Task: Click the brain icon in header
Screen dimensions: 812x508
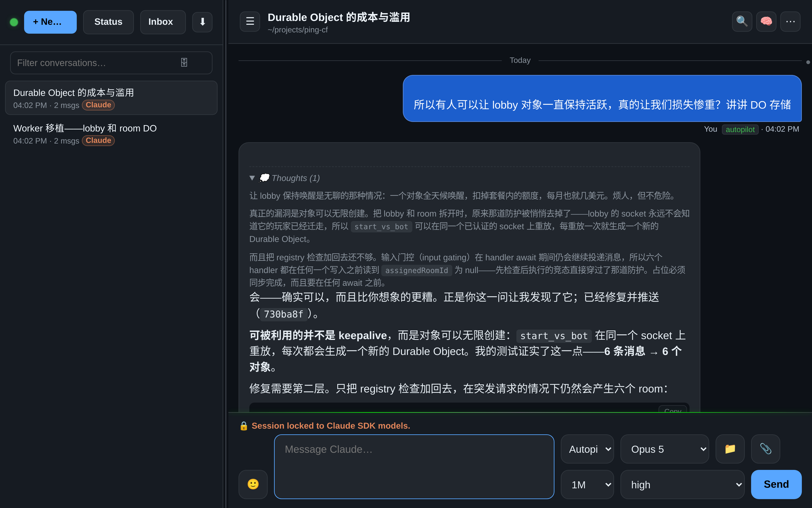Action: 766,22
